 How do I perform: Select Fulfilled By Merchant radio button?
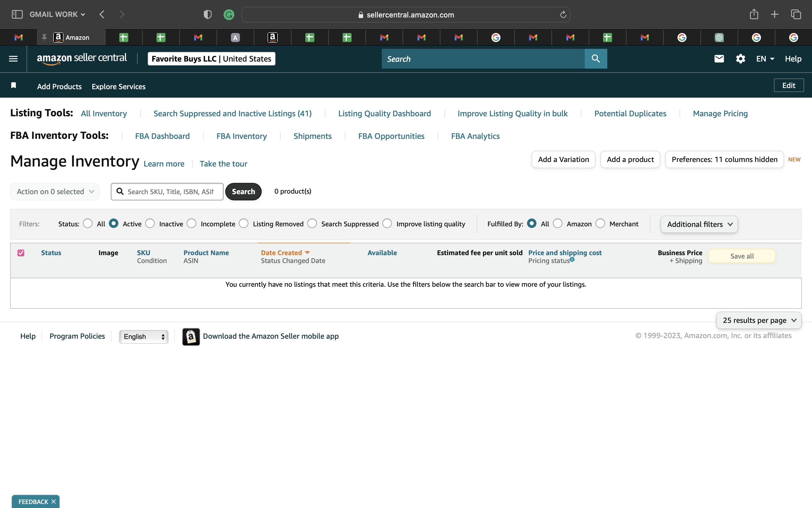(x=600, y=224)
